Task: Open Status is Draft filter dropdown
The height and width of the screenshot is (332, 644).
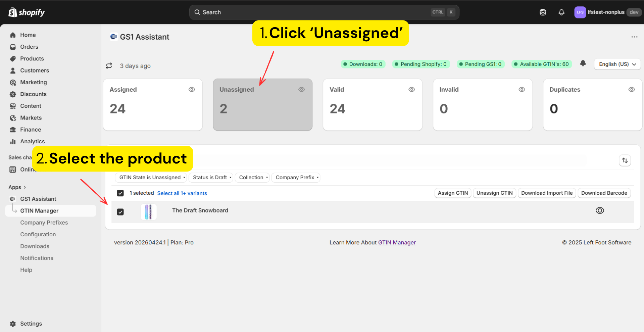Action: 210,178
